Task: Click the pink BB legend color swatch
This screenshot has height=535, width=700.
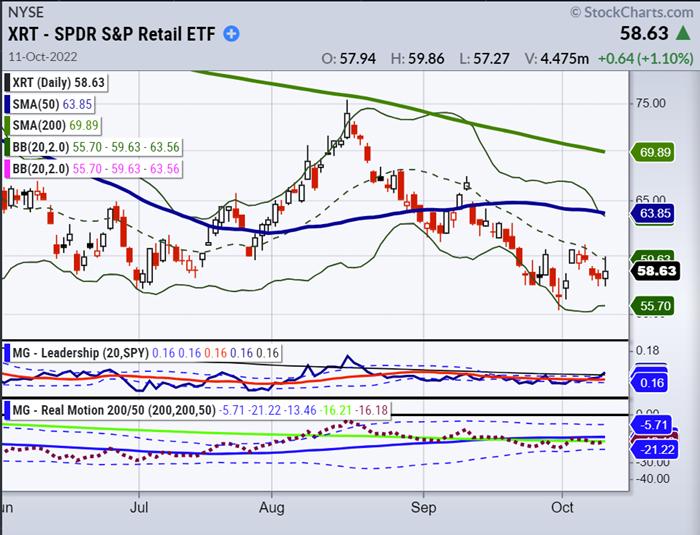Action: point(7,169)
